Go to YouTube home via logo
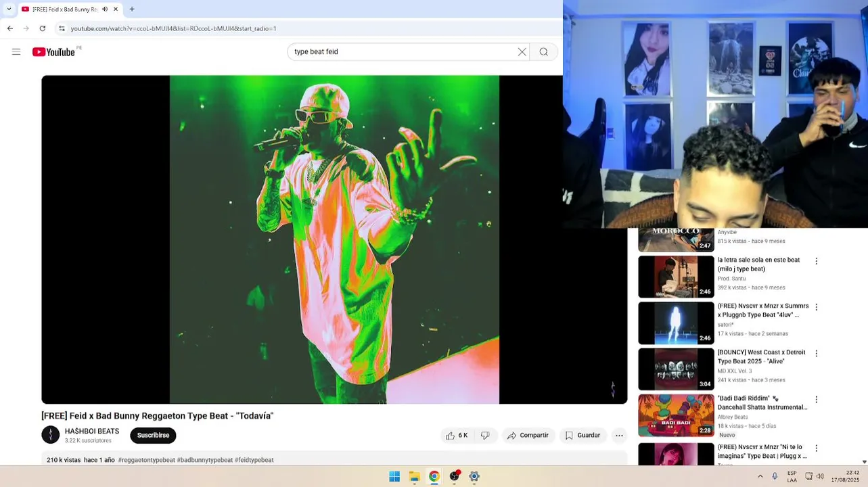 (53, 52)
